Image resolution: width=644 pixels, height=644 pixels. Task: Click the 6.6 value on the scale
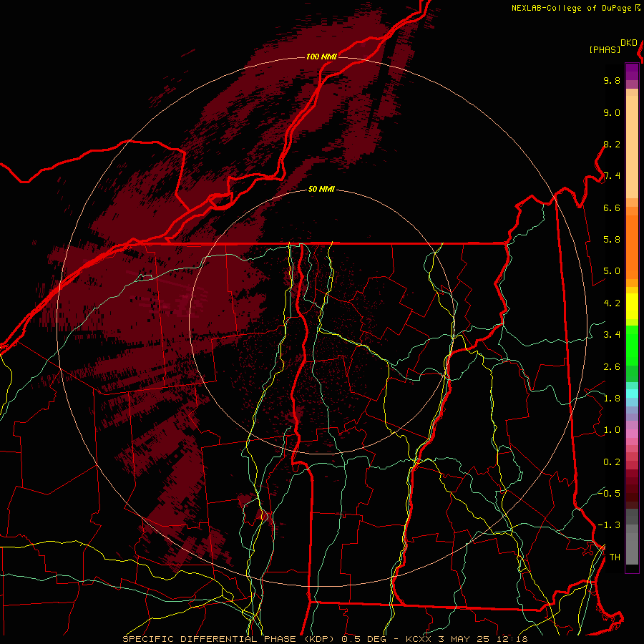point(612,208)
